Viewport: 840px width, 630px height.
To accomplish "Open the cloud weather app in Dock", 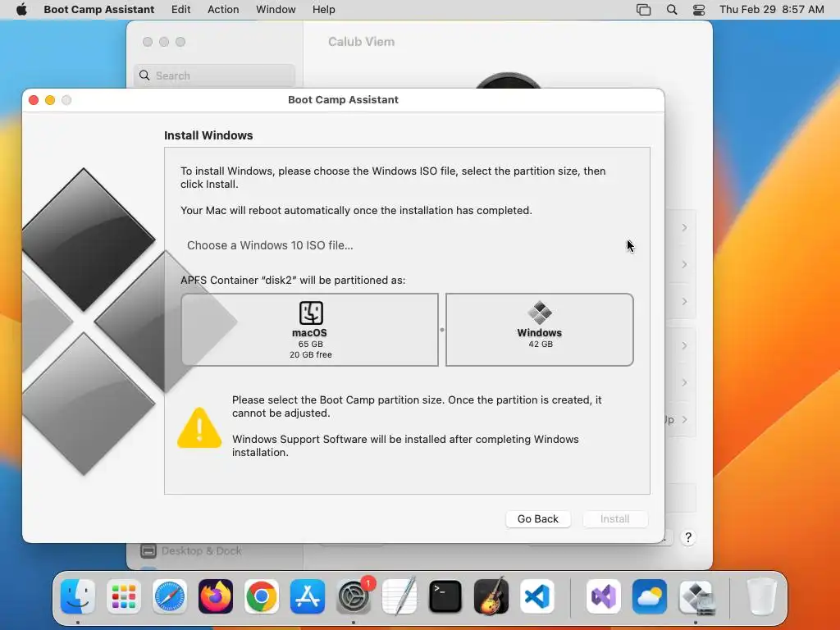I will click(x=650, y=596).
